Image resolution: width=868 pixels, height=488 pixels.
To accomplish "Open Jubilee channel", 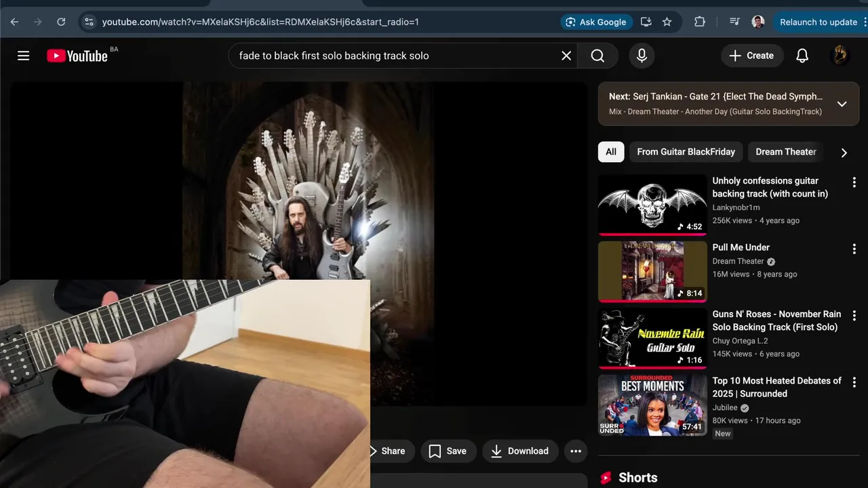I will pos(725,407).
